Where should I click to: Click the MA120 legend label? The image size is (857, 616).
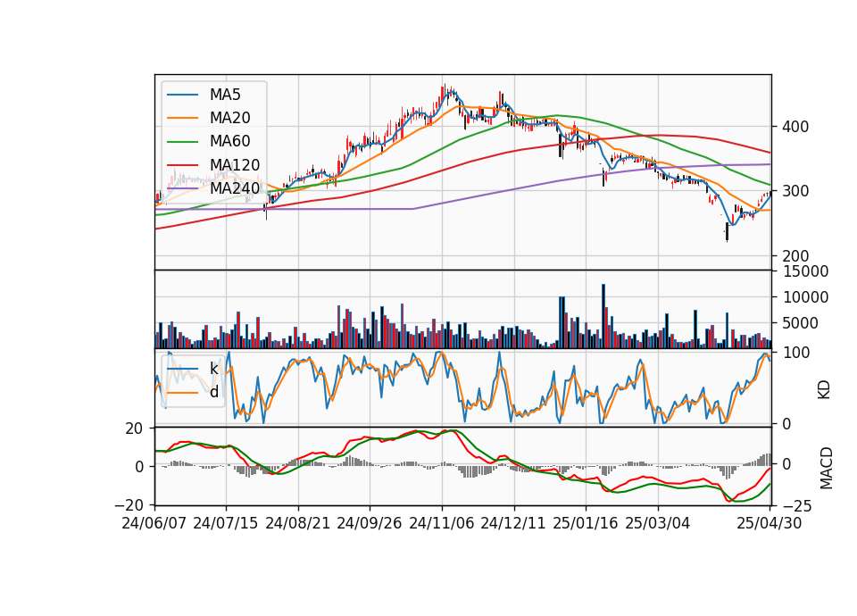click(x=235, y=165)
